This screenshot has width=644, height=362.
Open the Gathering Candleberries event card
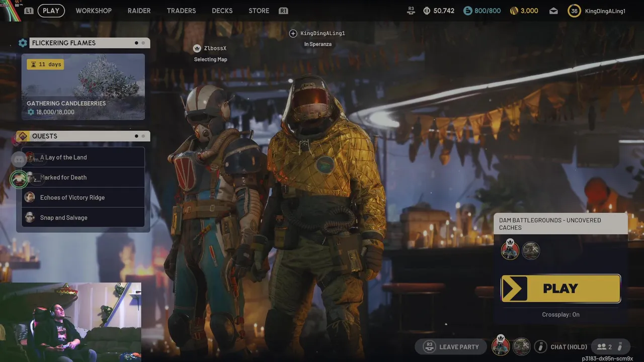[x=83, y=87]
